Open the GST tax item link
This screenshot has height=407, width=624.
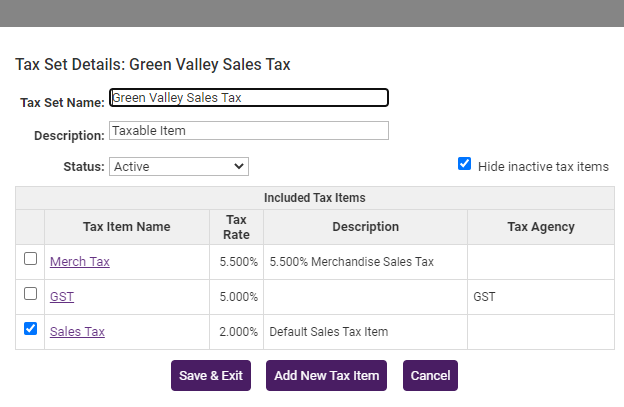tap(62, 297)
